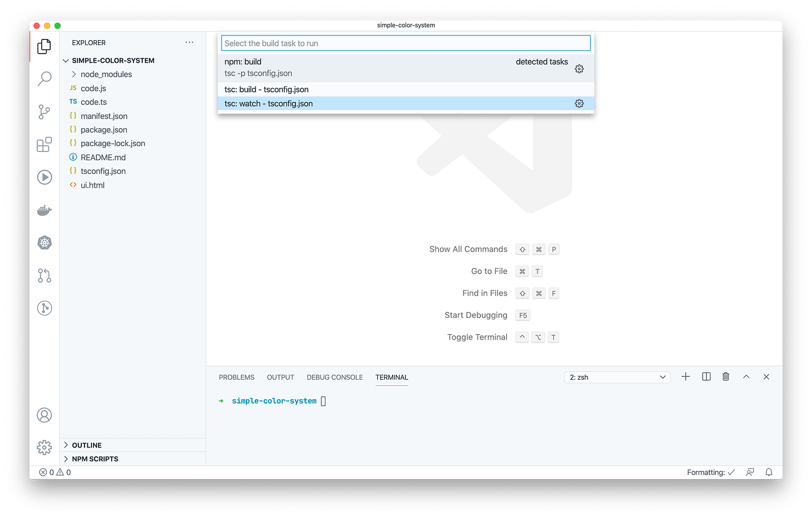The width and height of the screenshot is (812, 518).
Task: Open code.js in the explorer
Action: [x=93, y=89]
